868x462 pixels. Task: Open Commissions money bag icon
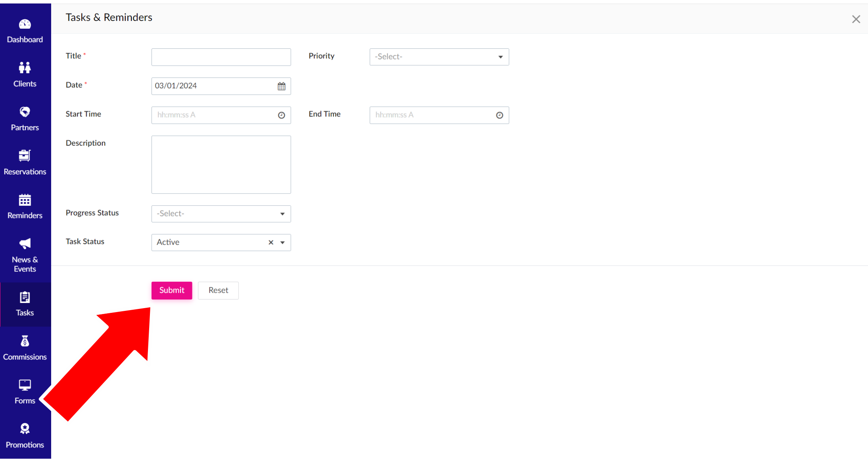pos(25,341)
